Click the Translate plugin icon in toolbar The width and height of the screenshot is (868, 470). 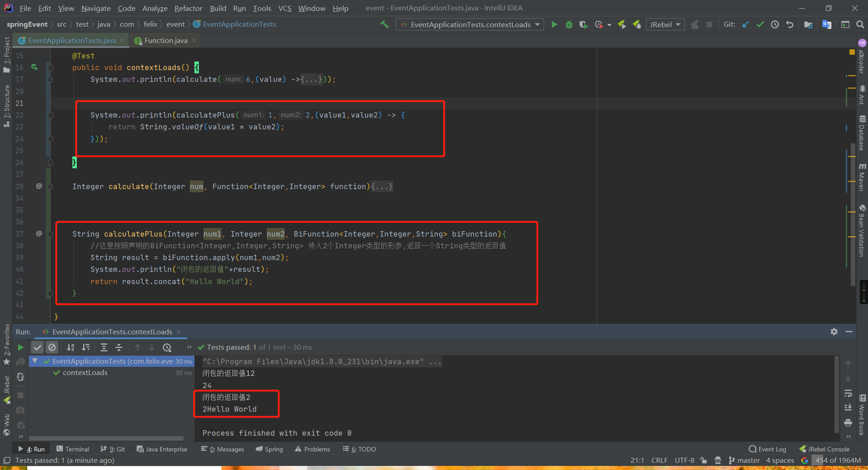point(827,24)
